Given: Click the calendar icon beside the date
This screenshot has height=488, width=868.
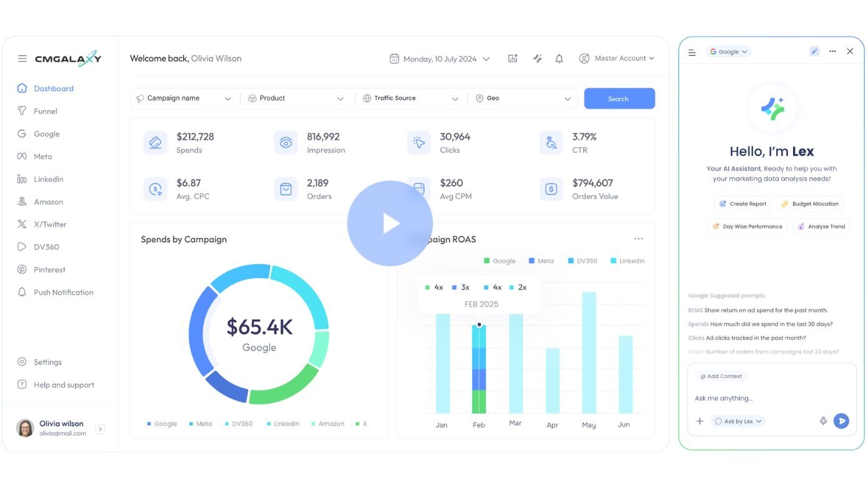Looking at the screenshot, I should tap(394, 59).
